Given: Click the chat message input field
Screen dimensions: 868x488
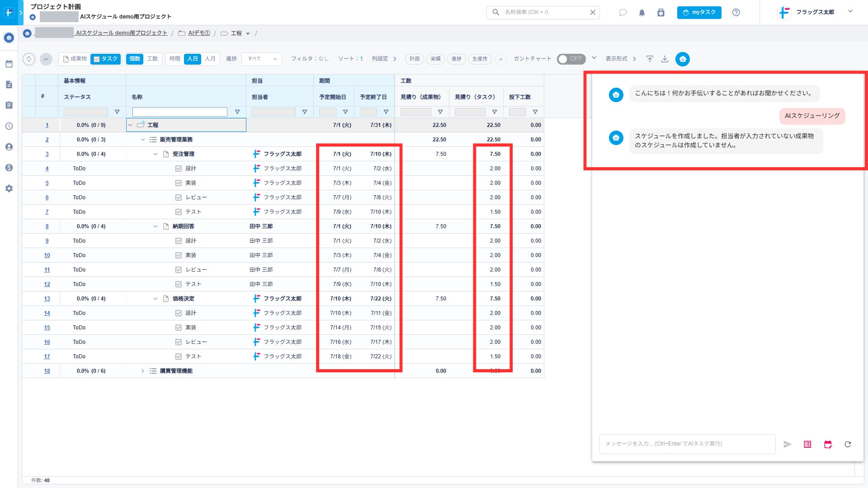Looking at the screenshot, I should click(687, 444).
